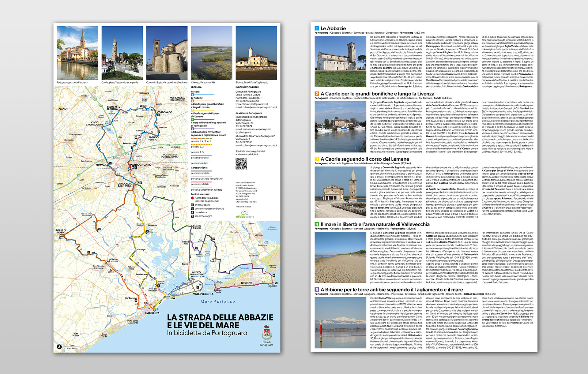Click the sito archeologico legend symbol

[192, 216]
